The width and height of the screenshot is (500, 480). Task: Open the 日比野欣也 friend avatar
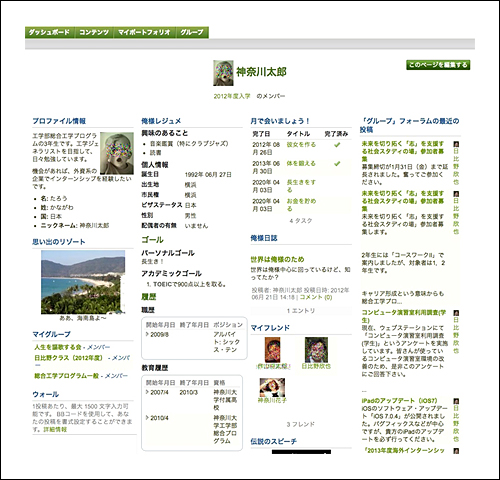316,350
